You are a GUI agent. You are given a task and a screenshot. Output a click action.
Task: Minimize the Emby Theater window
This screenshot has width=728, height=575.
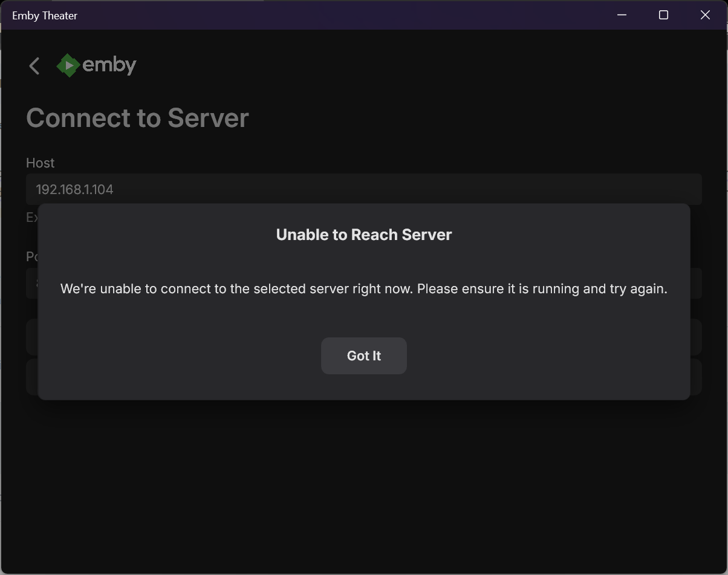(x=622, y=15)
